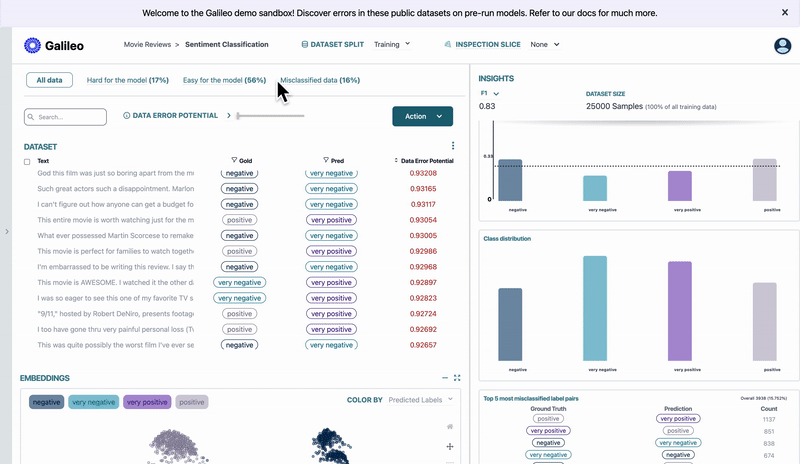Screen dimensions: 800x464
Task: Select the Misclassified data tab
Action: [319, 80]
